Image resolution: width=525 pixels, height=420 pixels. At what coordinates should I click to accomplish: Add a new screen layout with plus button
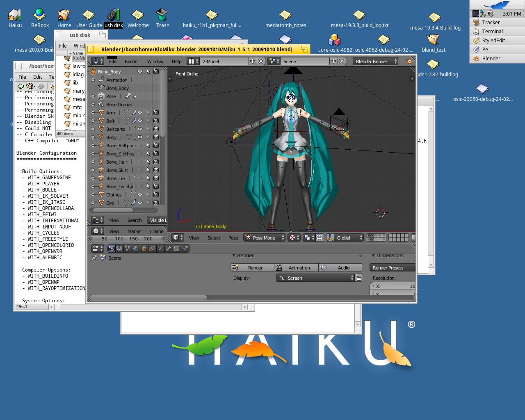253,61
